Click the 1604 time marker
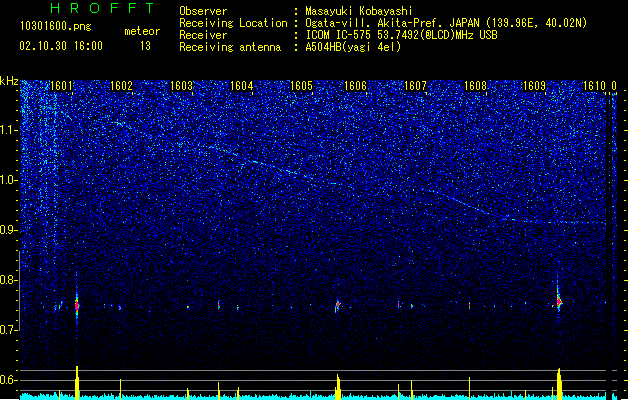Image resolution: width=629 pixels, height=400 pixels. (241, 86)
